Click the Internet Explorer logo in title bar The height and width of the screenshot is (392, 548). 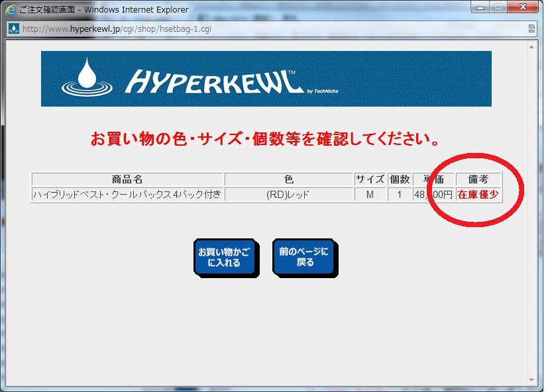(x=11, y=9)
